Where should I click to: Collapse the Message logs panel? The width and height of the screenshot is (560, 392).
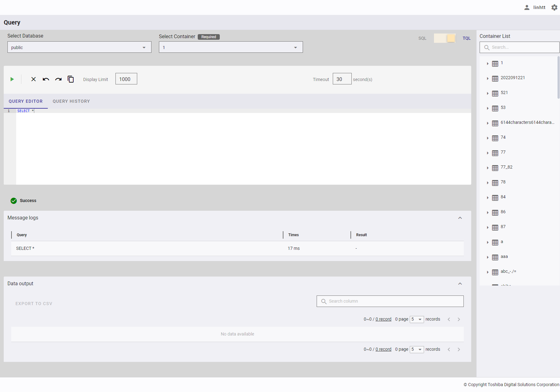click(460, 218)
